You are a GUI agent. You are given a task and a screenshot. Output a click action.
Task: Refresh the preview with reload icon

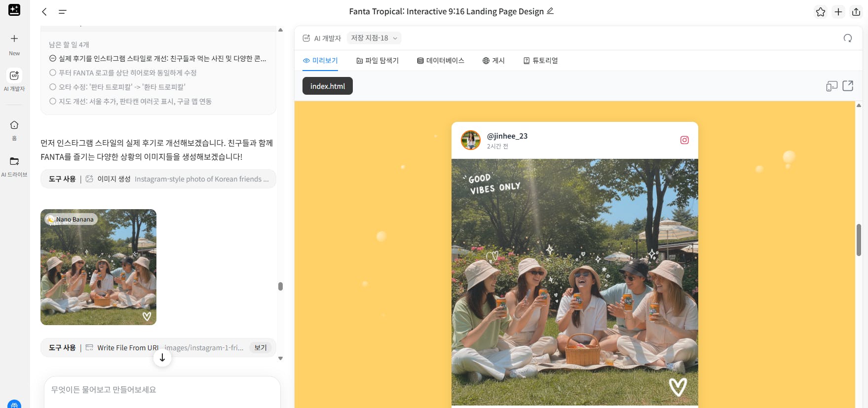(x=848, y=38)
